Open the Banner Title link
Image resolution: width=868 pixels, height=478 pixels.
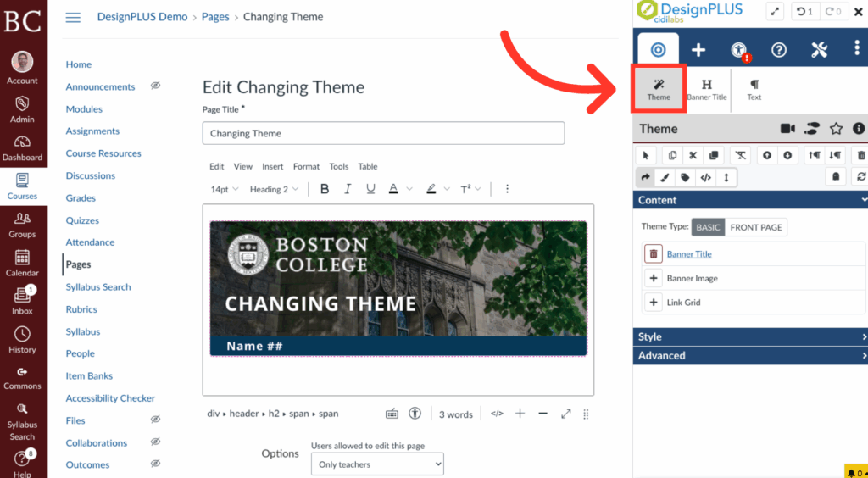[x=689, y=254]
